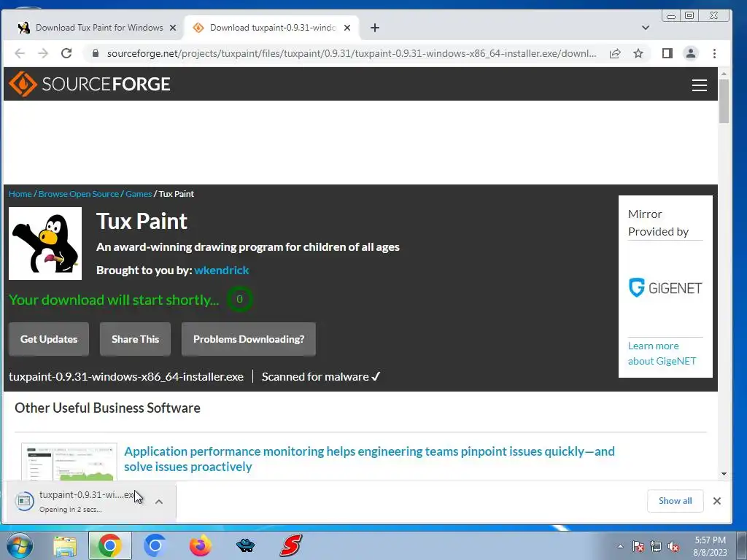747x560 pixels.
Task: Open the Chrome profile avatar
Action: tap(690, 53)
